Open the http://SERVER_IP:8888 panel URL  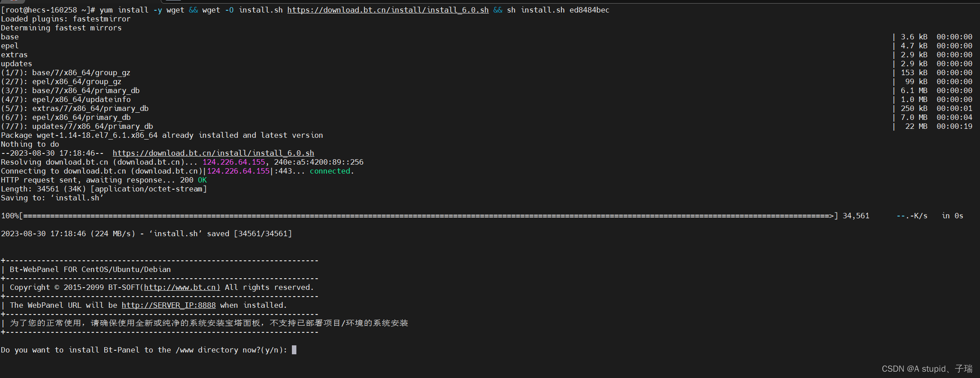(168, 305)
